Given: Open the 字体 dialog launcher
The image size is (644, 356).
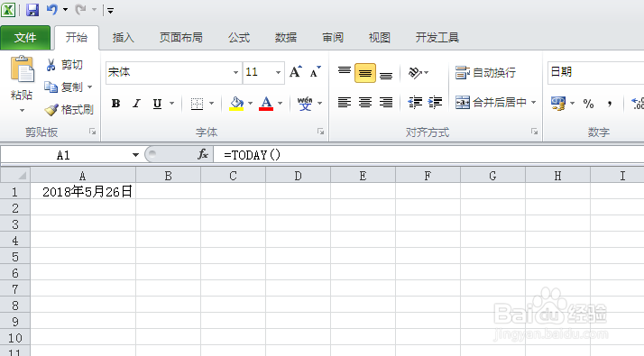Looking at the screenshot, I should click(320, 132).
